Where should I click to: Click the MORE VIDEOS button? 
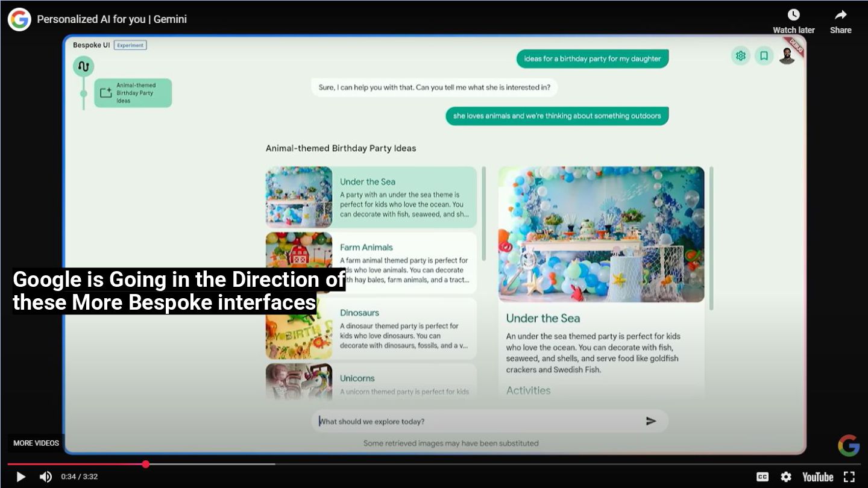click(36, 443)
